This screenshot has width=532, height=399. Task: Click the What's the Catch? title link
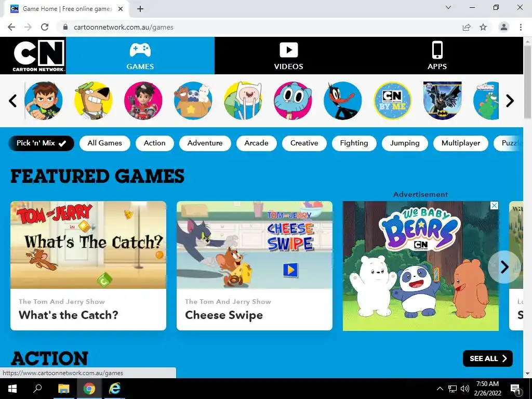coord(69,315)
